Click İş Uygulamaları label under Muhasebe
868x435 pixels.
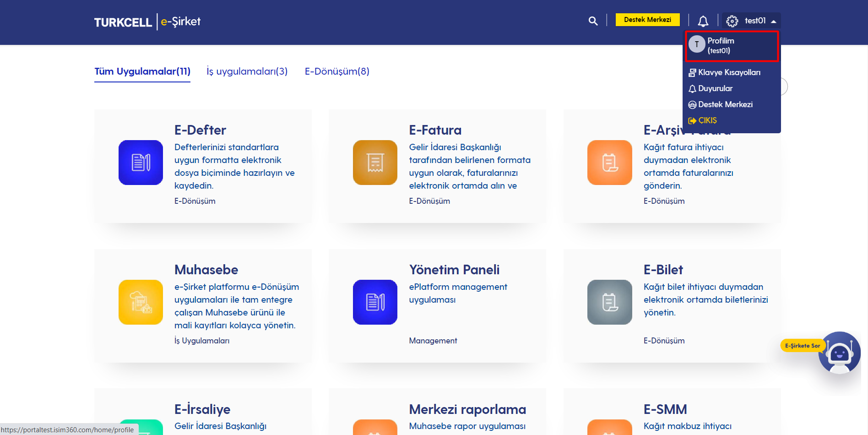pyautogui.click(x=202, y=341)
